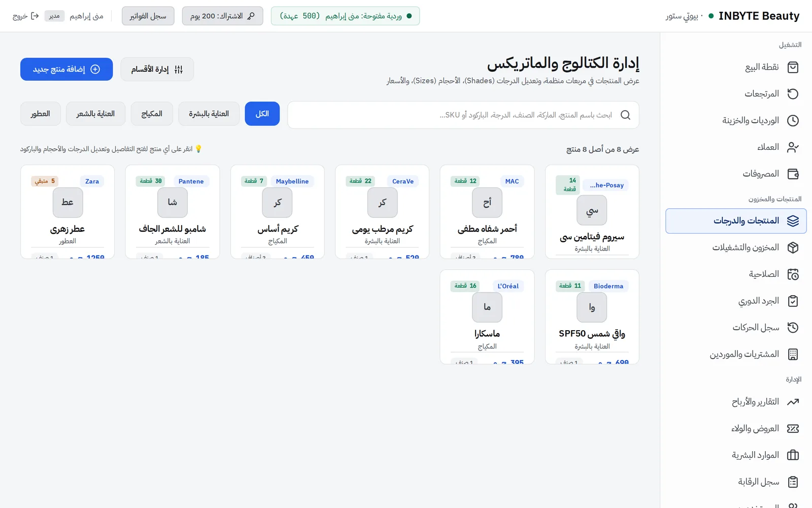This screenshot has height=508, width=812.
Task: Click the open shift وردية مفتوحة badge
Action: [345, 16]
